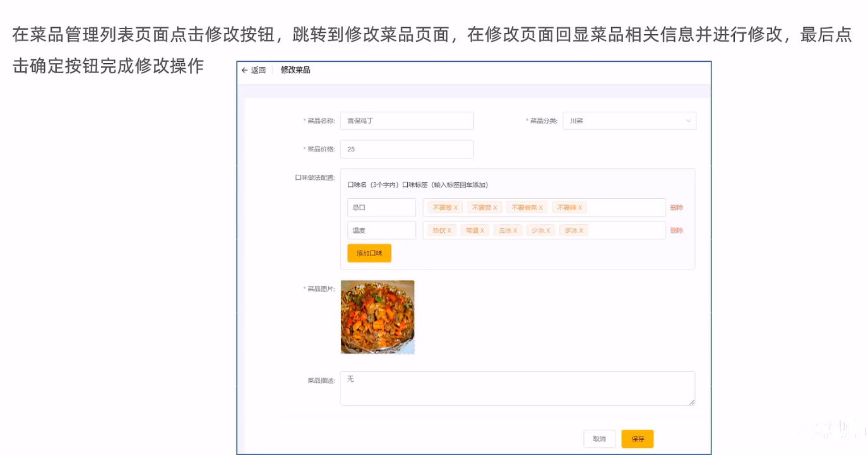Remove the 少冰 temperature tag

click(x=549, y=230)
